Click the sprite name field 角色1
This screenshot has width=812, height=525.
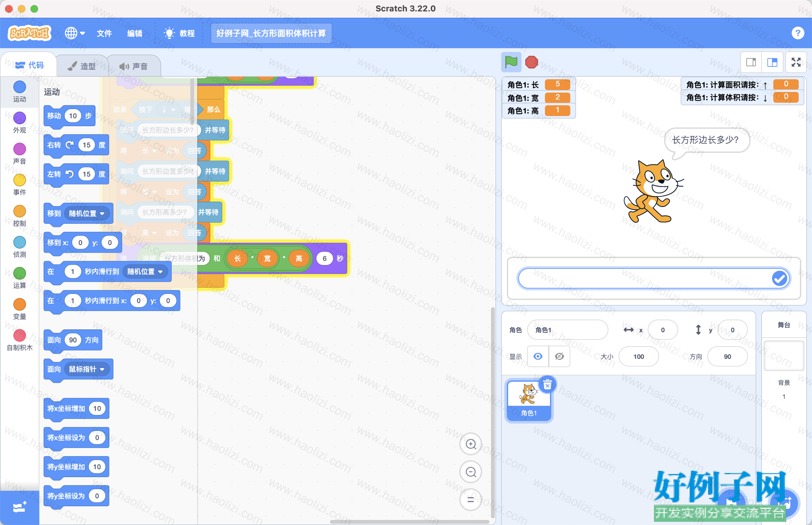coord(567,330)
